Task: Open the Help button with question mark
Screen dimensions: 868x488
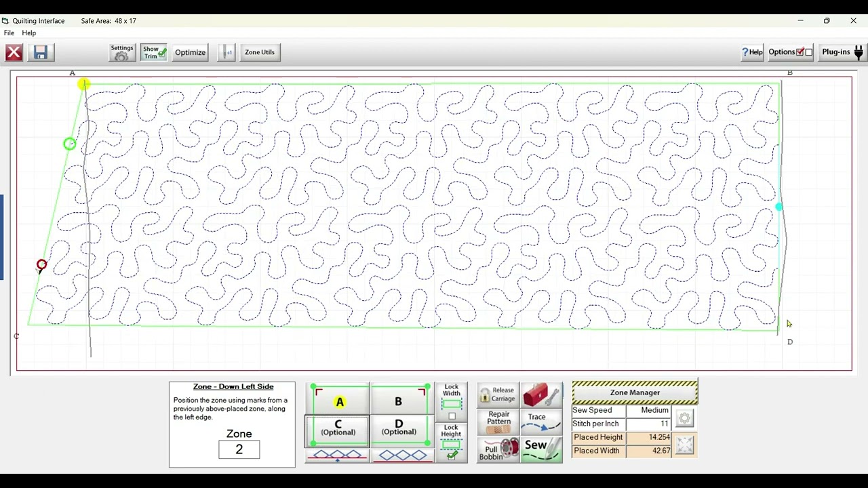Action: pos(752,52)
